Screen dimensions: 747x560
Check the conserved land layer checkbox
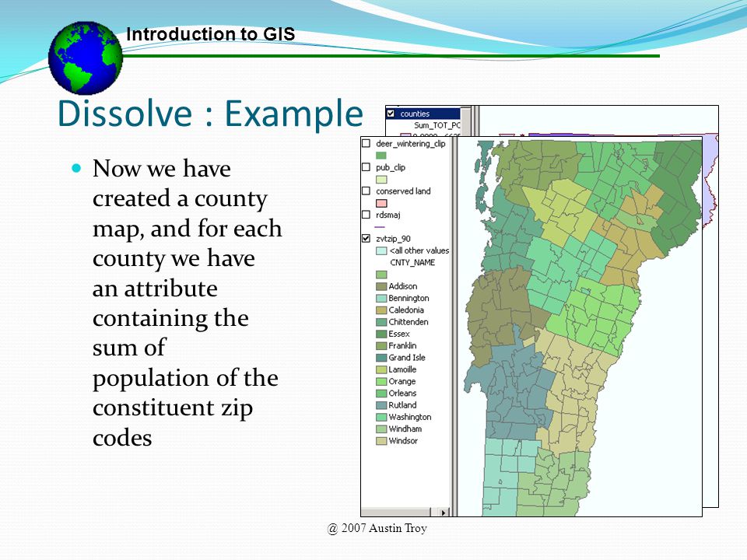[x=366, y=191]
